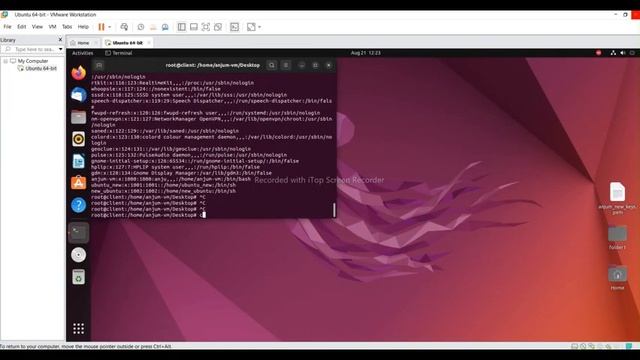The height and width of the screenshot is (360, 640).
Task: Take a snapshot of this virtual machine
Action: click(x=141, y=27)
